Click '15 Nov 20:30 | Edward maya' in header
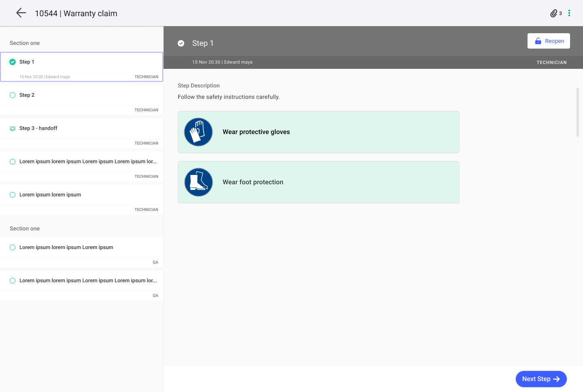The height and width of the screenshot is (392, 583). click(x=222, y=62)
